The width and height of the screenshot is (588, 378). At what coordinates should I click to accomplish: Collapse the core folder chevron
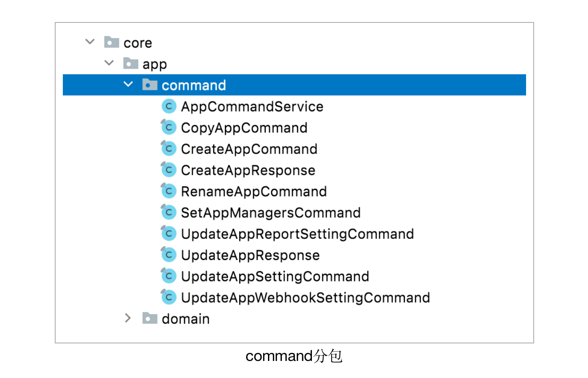pos(90,42)
